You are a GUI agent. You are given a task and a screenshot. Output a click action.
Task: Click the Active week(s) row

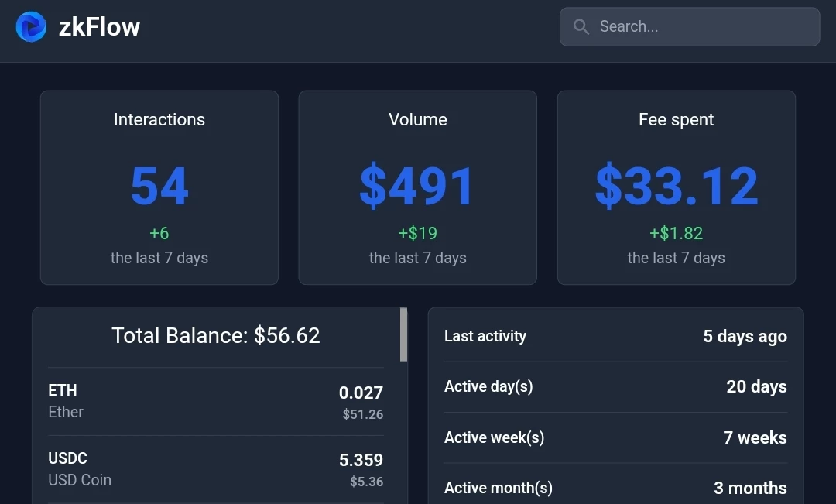point(616,437)
